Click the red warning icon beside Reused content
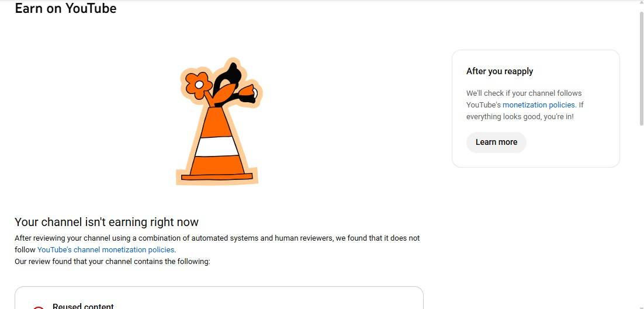 [38, 307]
